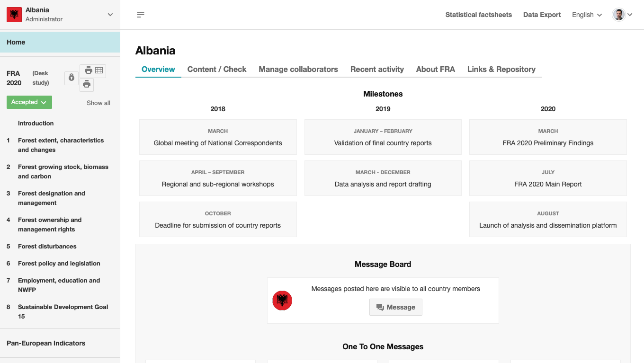The height and width of the screenshot is (363, 644).
Task: Select the table grid export icon
Action: 99,70
